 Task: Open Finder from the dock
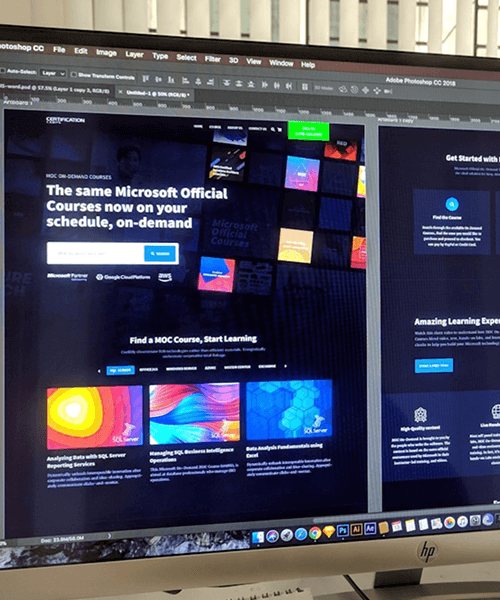258,538
